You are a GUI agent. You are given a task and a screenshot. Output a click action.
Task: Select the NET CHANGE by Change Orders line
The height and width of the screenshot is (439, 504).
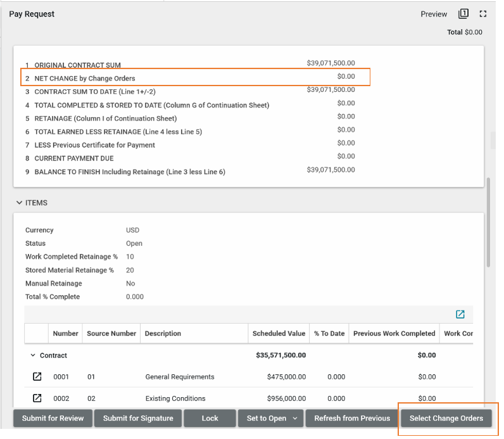pyautogui.click(x=85, y=79)
